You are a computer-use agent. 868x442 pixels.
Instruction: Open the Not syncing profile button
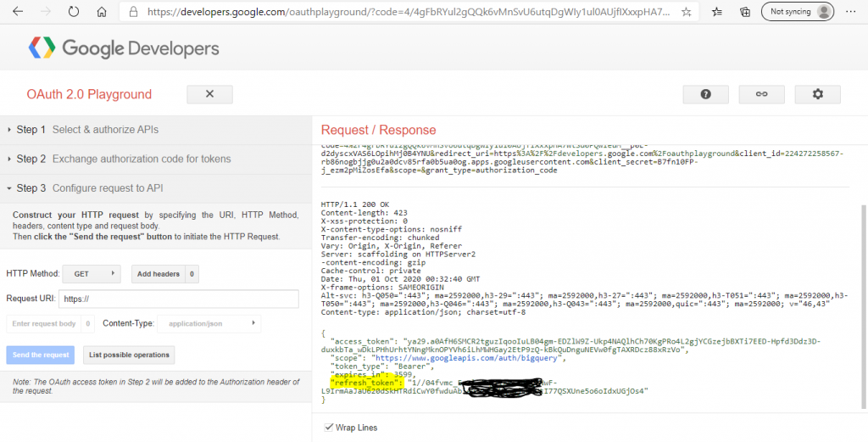point(798,12)
